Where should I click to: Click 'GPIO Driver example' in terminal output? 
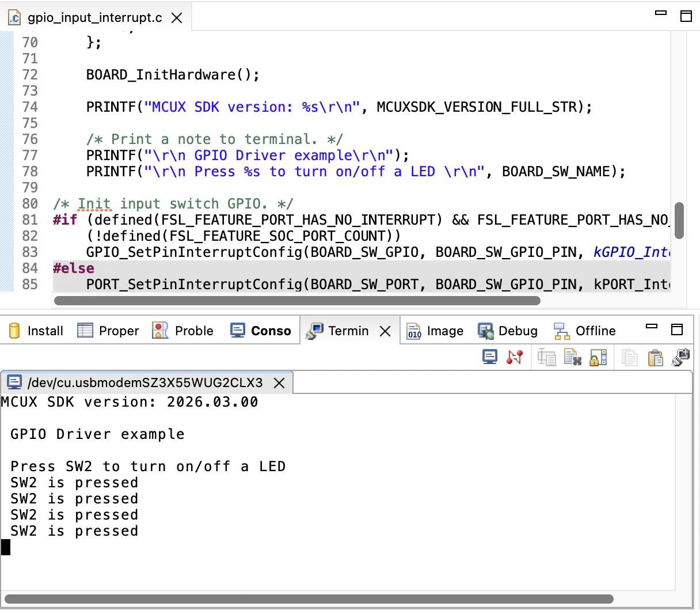98,434
